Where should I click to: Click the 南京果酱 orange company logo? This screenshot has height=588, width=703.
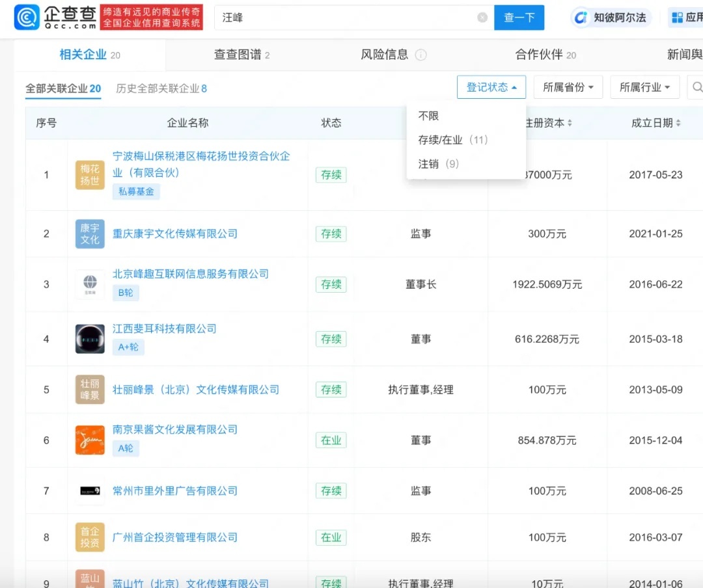[x=90, y=440]
